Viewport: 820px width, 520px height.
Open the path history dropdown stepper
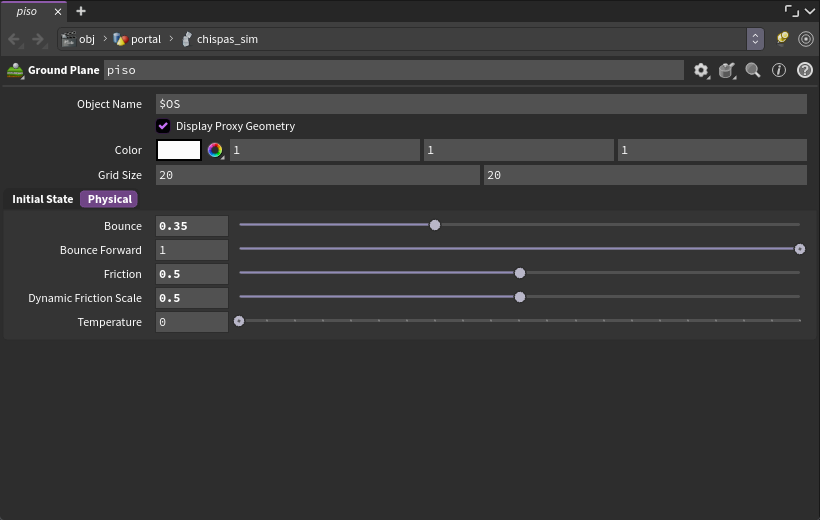click(x=755, y=39)
